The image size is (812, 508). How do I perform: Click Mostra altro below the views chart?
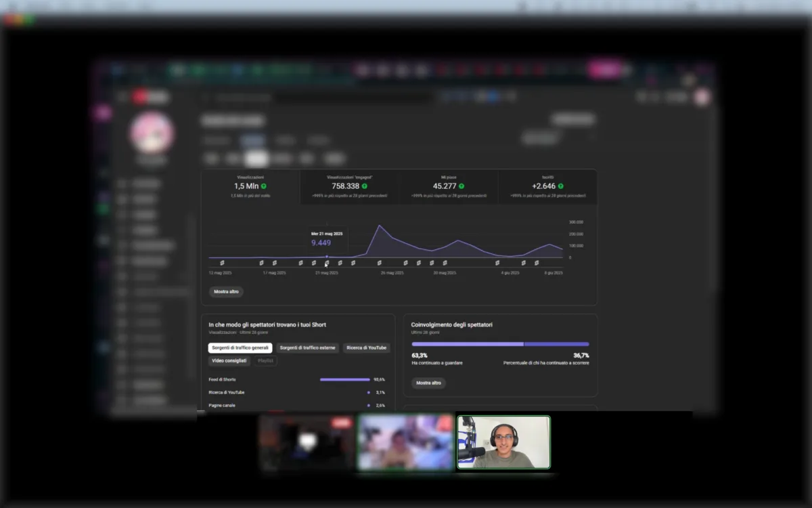pyautogui.click(x=226, y=291)
